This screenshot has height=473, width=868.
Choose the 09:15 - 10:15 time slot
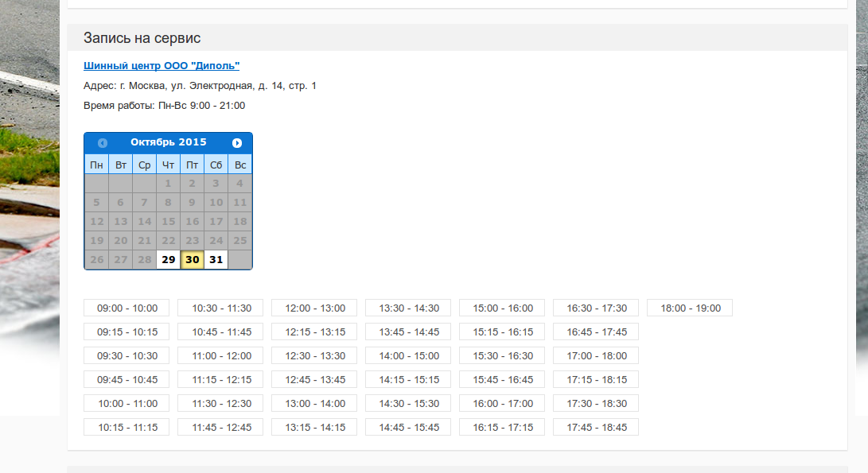(127, 332)
